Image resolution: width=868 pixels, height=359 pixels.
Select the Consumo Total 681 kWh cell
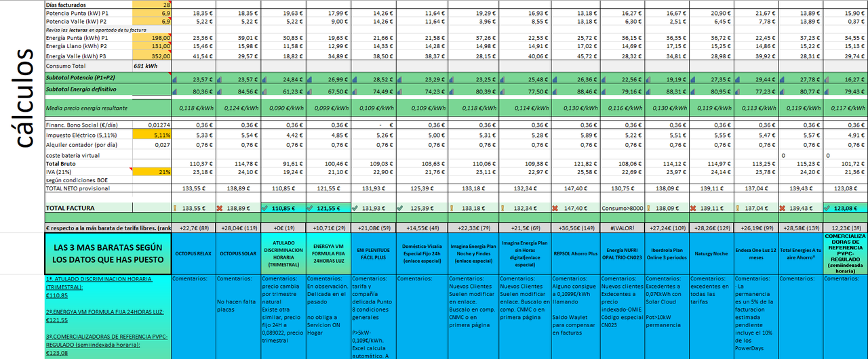pos(152,66)
